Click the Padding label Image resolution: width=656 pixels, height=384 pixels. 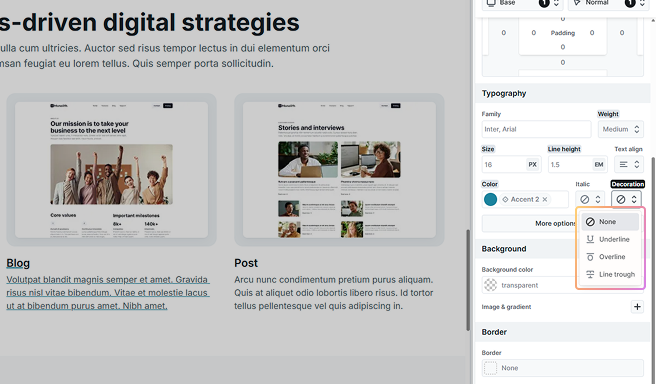click(x=563, y=33)
